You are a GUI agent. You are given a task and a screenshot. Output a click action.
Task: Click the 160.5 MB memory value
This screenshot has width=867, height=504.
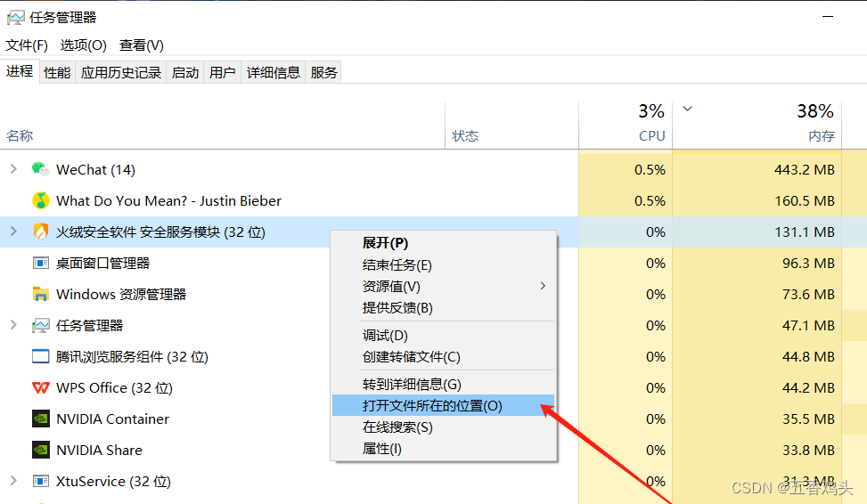[x=805, y=200]
